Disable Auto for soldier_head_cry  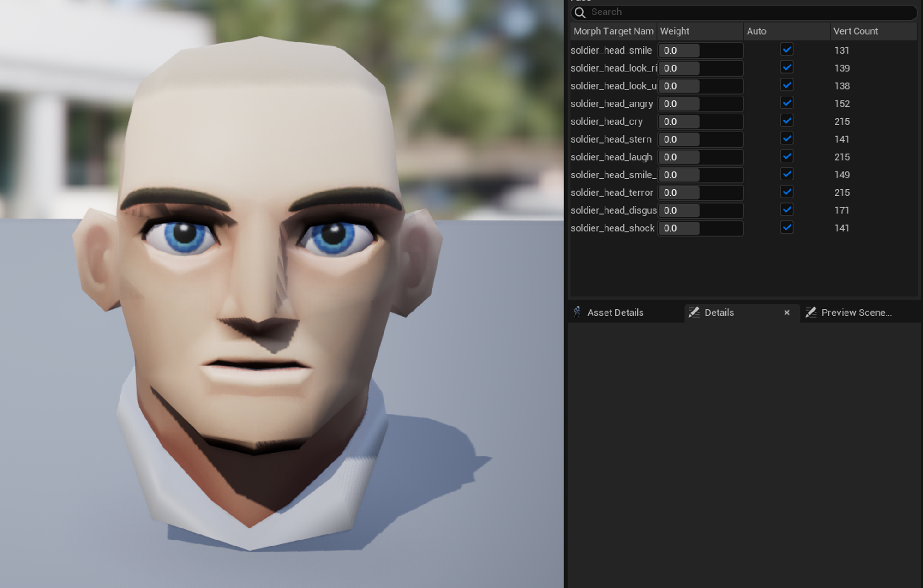(x=787, y=121)
